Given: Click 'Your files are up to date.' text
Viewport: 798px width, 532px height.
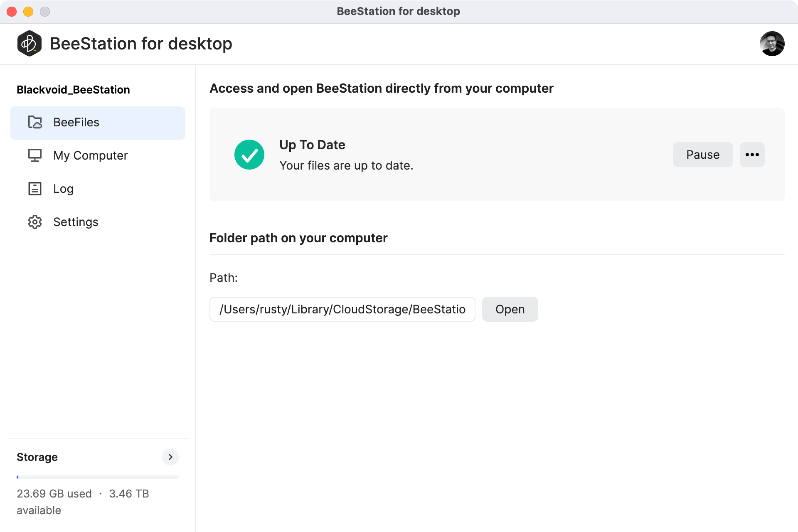Looking at the screenshot, I should point(346,165).
